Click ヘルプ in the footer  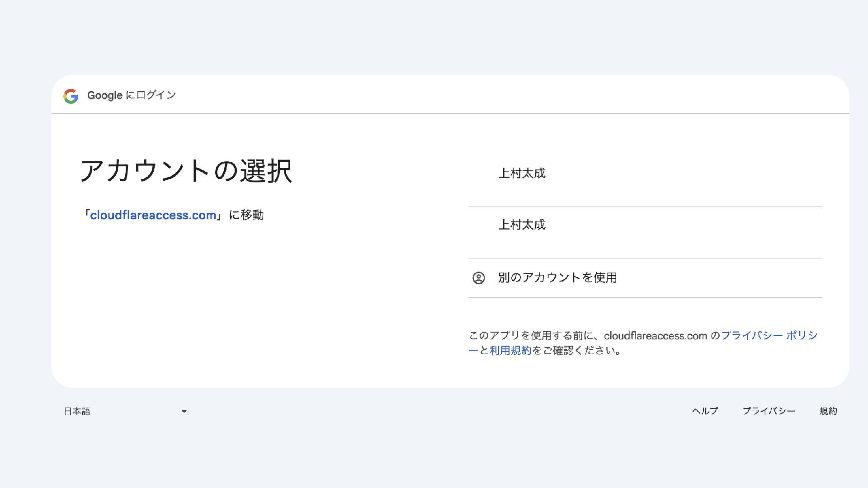[x=704, y=411]
